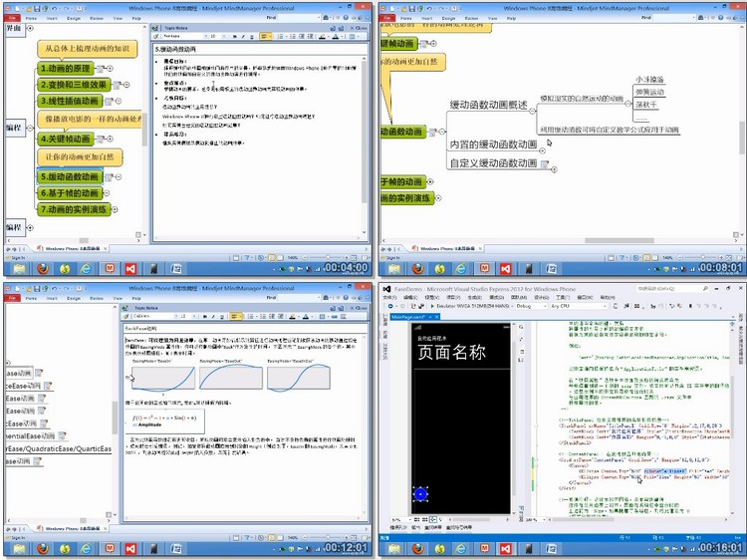Screen dimensions: 747x560
Task: Open 调试(D) menu in the Visual Studio frame
Action: pos(497,297)
